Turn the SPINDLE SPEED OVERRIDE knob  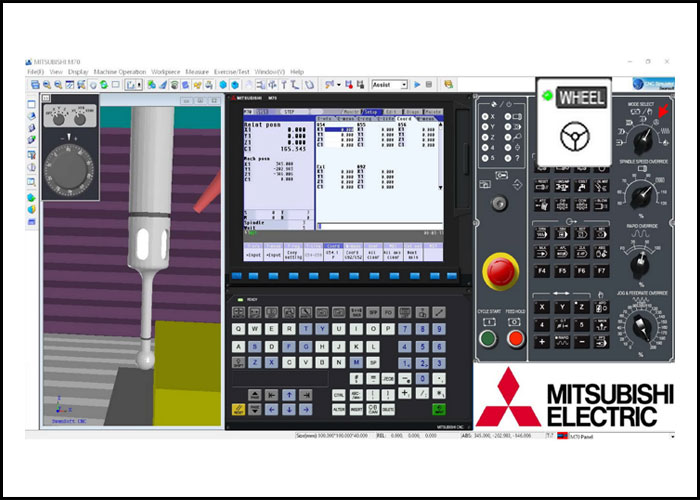[642, 195]
